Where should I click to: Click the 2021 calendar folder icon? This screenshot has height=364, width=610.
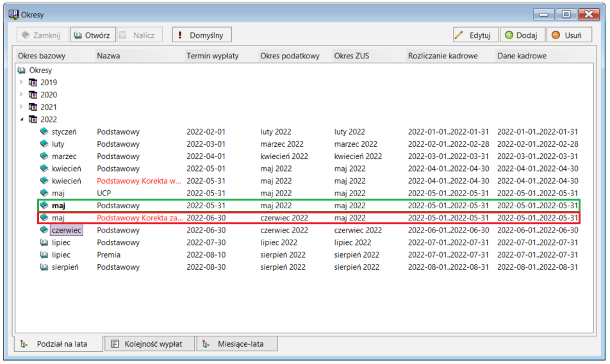coord(33,107)
